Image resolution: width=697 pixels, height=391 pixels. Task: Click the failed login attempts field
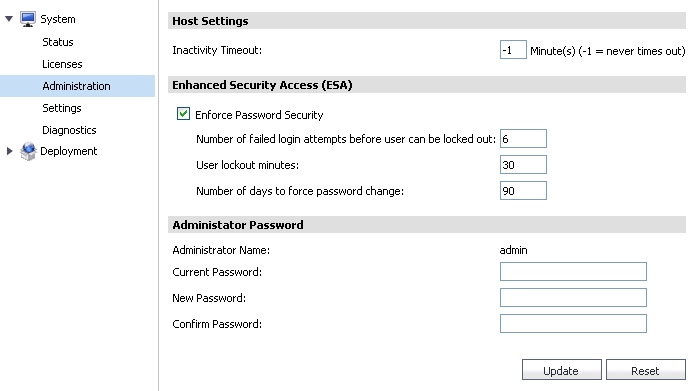tap(523, 139)
